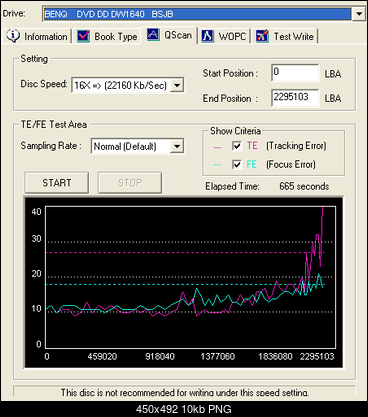
Task: Click the End Position 2295103 input field
Action: tap(295, 98)
